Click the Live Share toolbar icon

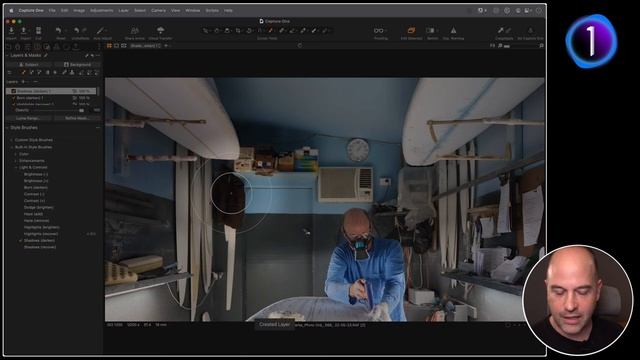pos(134,31)
